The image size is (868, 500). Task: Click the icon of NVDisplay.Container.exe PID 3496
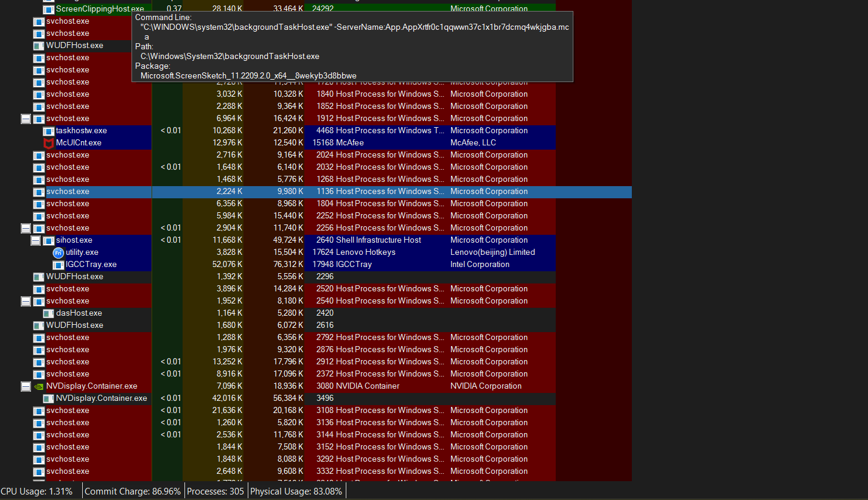tap(49, 398)
